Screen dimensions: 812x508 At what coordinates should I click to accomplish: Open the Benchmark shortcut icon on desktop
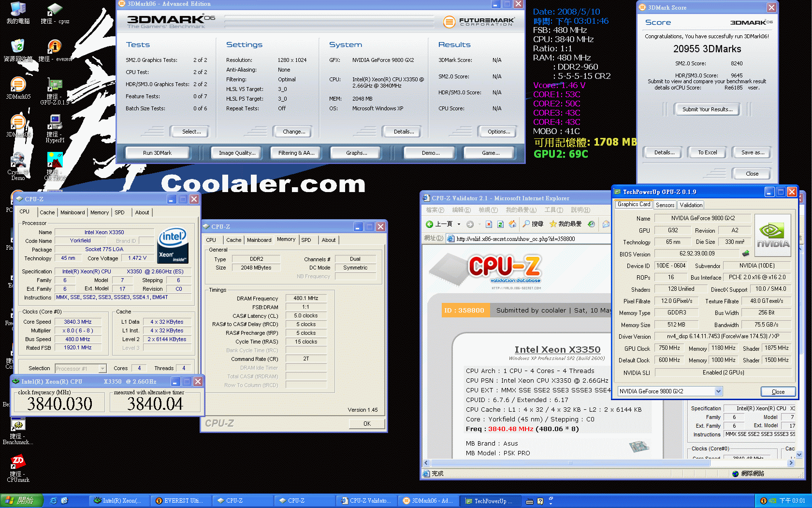point(18,431)
